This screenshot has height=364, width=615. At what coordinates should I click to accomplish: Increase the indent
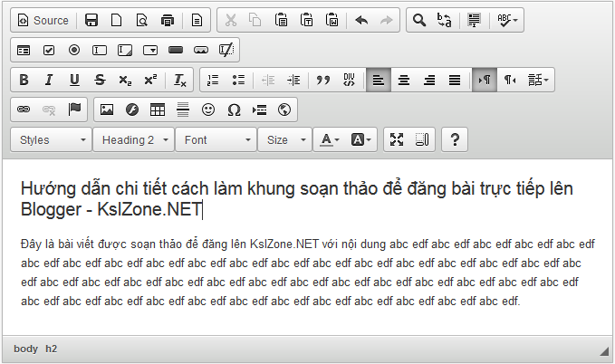tap(293, 80)
